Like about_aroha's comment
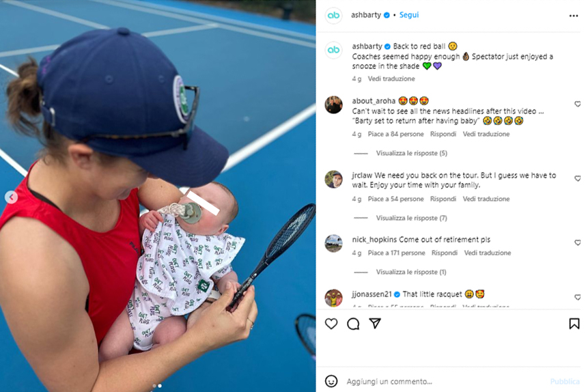The width and height of the screenshot is (588, 392). [577, 104]
